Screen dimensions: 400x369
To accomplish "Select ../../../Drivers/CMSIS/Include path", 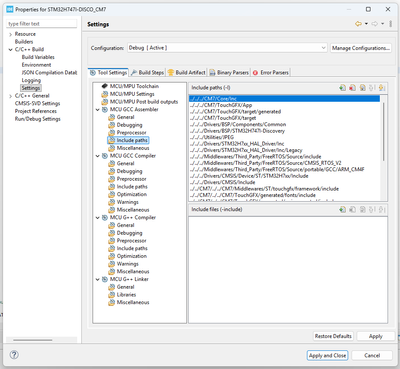I will (223, 182).
